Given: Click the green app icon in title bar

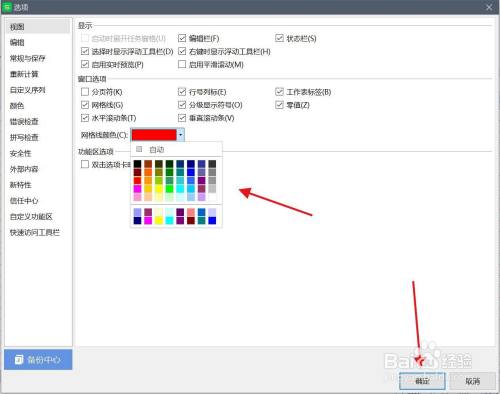Looking at the screenshot, I should [7, 7].
